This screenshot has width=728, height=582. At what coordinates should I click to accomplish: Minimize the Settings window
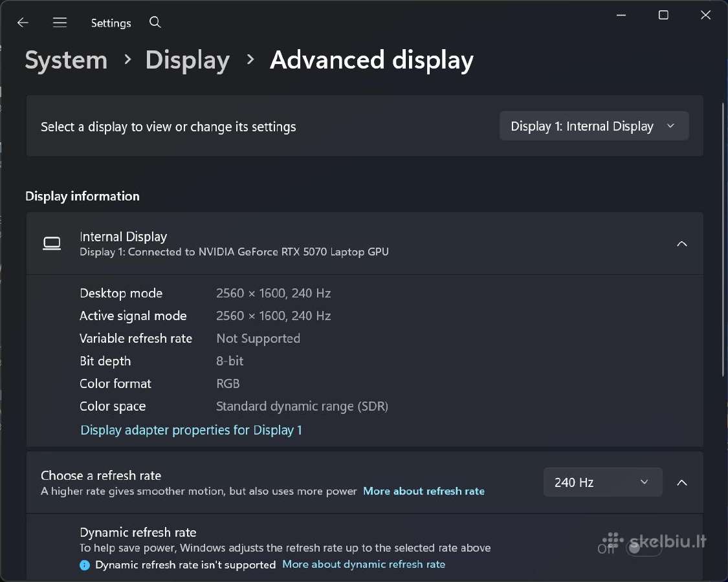pyautogui.click(x=621, y=16)
